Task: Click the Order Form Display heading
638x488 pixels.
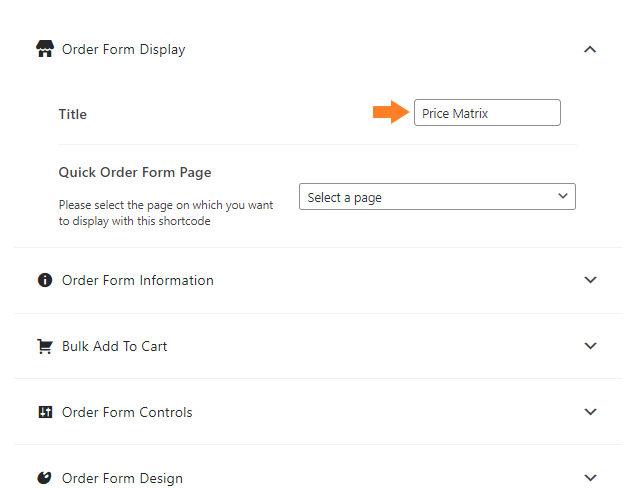Action: pos(123,49)
